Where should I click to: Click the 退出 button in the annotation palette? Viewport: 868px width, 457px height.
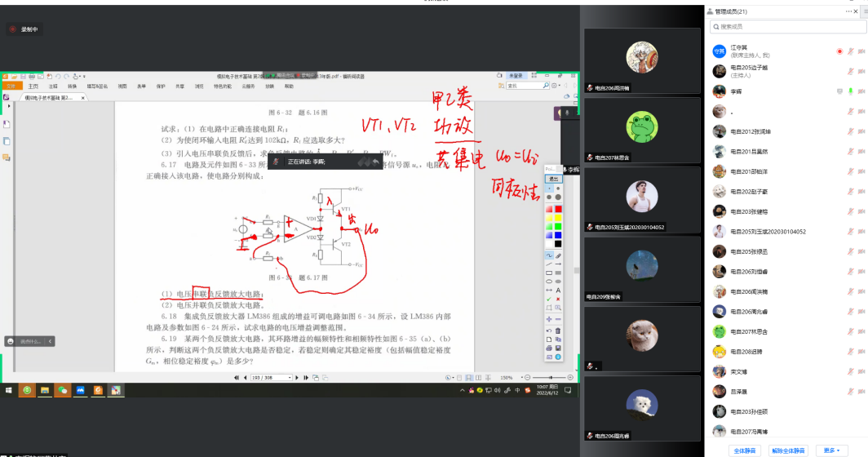[553, 177]
